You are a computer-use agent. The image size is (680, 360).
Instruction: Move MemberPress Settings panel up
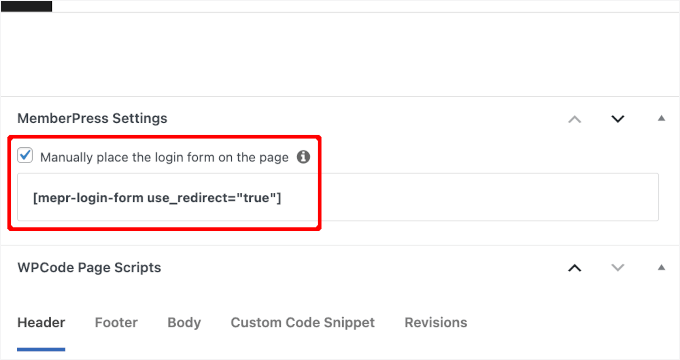575,119
